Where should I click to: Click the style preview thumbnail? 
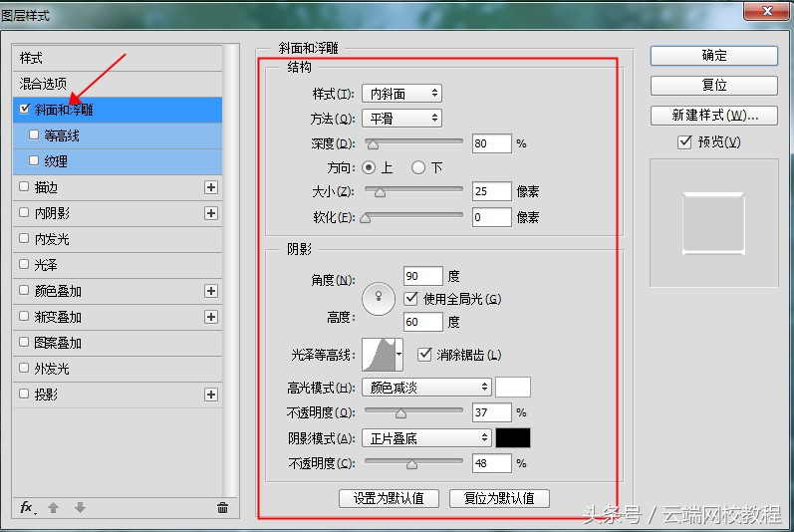pos(713,223)
